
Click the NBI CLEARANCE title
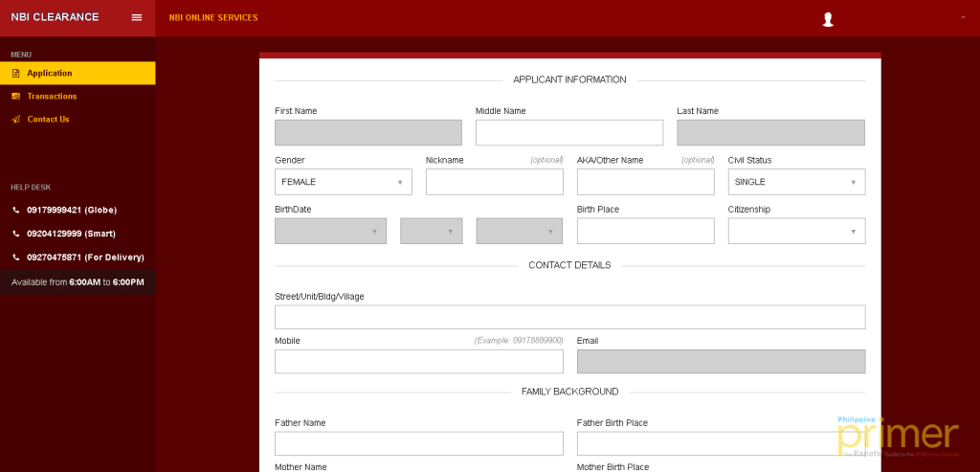click(55, 17)
